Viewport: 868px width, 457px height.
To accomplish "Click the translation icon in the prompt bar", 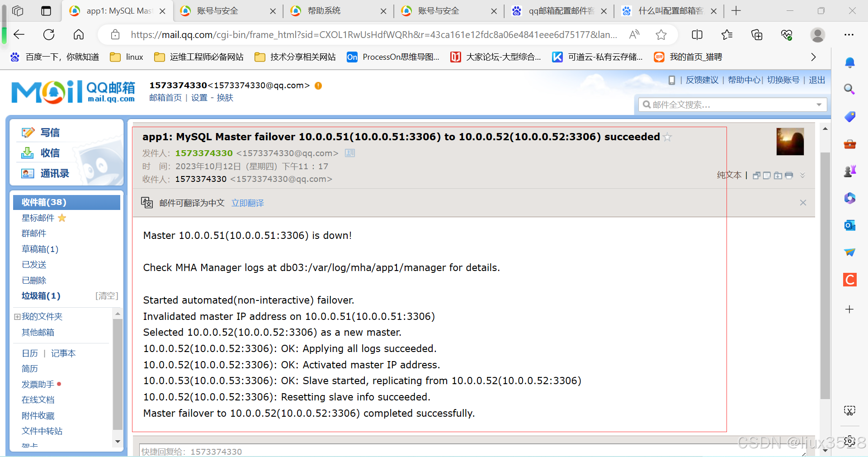I will 147,203.
